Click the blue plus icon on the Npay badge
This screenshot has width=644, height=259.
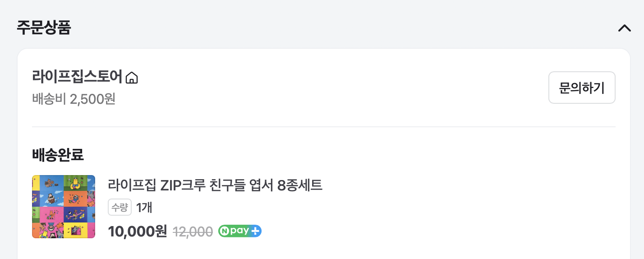(x=256, y=231)
